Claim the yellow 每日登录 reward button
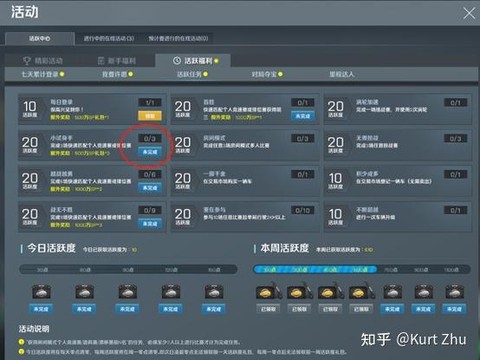This screenshot has width=480, height=360. 150,116
